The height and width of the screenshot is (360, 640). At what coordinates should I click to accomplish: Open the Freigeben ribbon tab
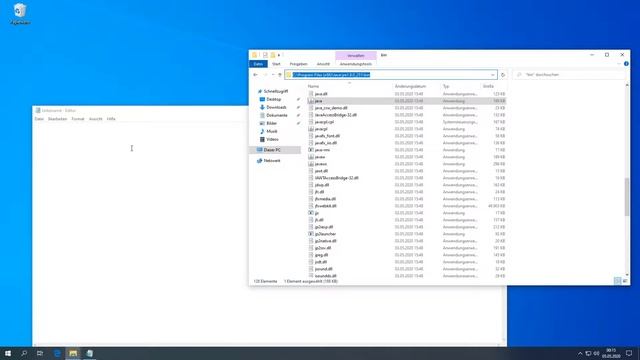tap(298, 64)
